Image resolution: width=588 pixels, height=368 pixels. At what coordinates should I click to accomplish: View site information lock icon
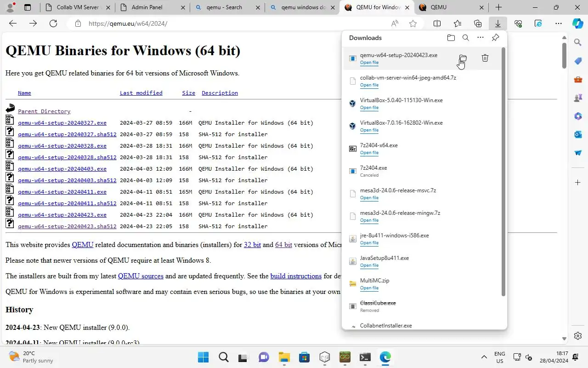point(78,23)
